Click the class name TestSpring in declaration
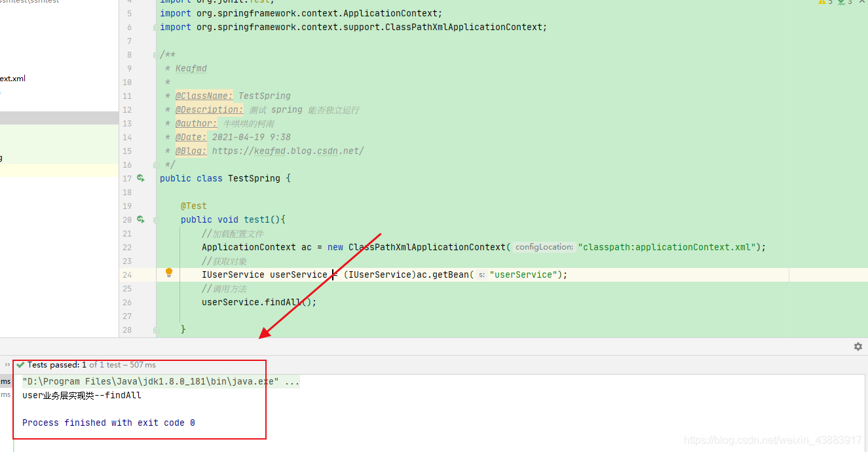868x452 pixels. point(254,178)
